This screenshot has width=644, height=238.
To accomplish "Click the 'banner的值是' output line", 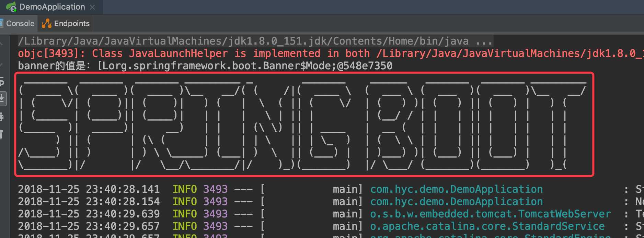I will [205, 66].
